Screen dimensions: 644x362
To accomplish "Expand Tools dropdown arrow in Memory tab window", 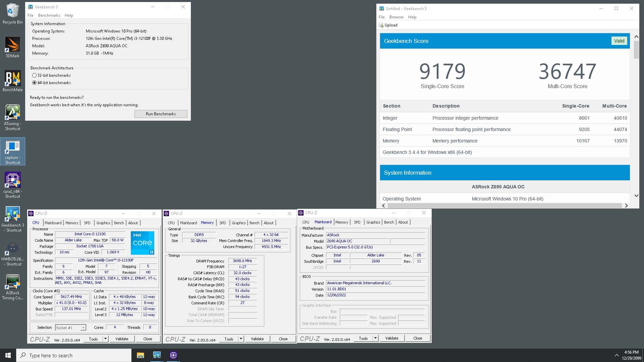I will click(241, 339).
